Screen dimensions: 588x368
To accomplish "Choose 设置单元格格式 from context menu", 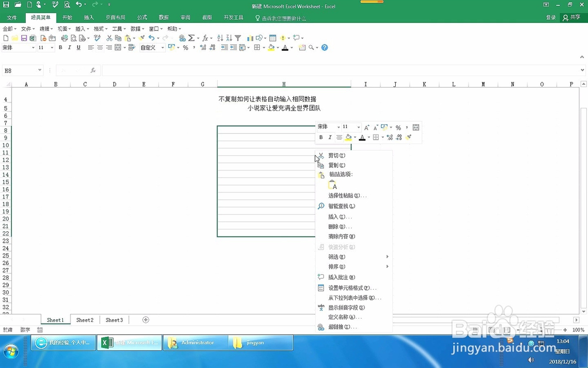I will (353, 288).
